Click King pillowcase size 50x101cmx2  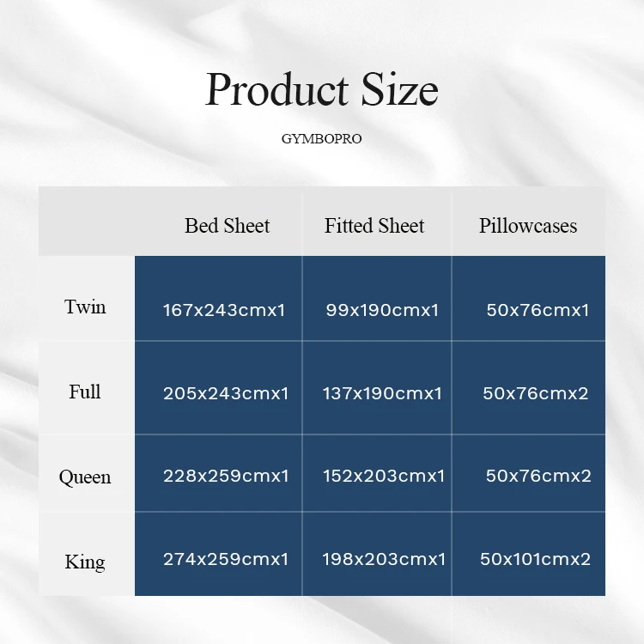(x=536, y=559)
